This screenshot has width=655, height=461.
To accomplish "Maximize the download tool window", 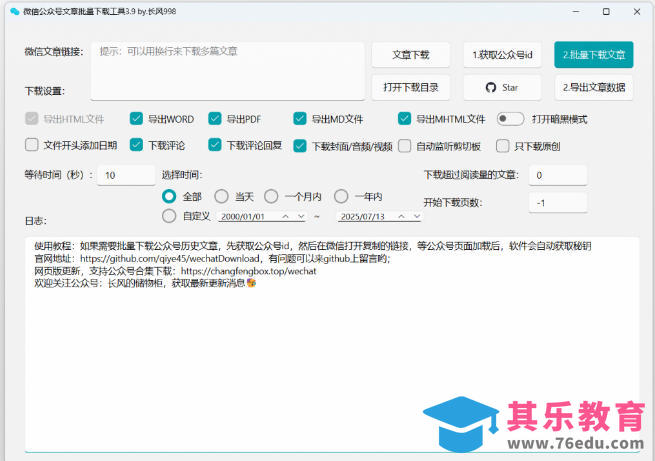I will tap(606, 12).
